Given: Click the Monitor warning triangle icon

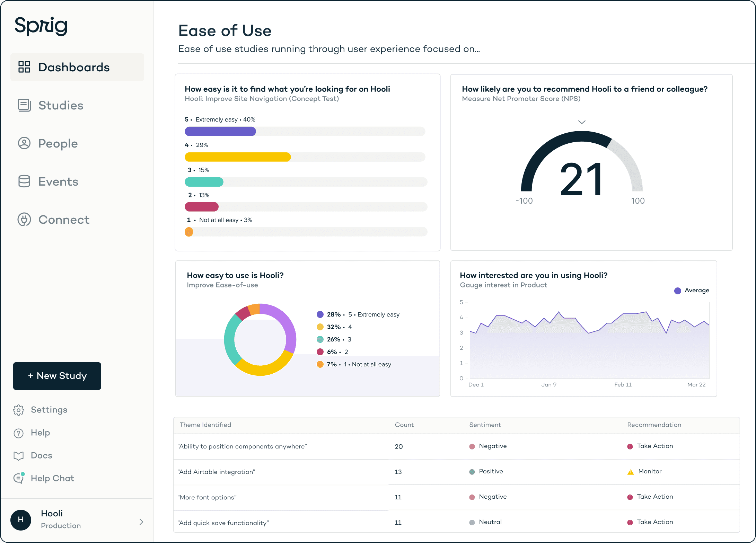Looking at the screenshot, I should point(631,472).
